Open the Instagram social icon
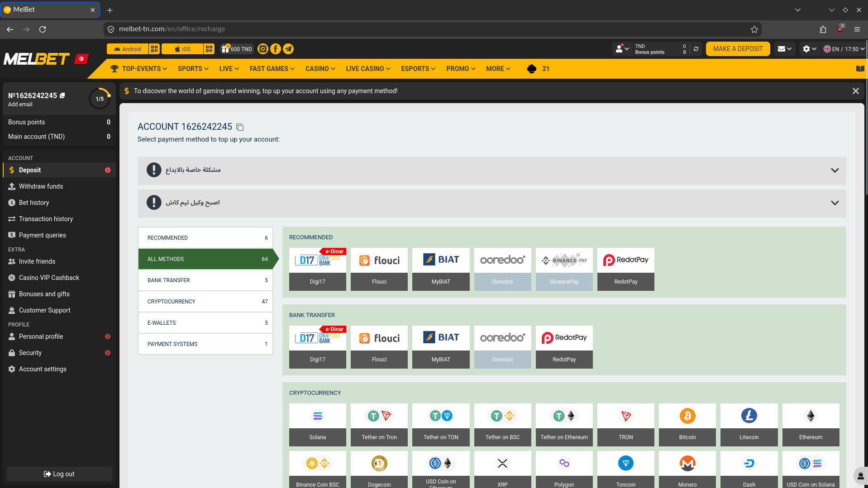 coord(262,49)
